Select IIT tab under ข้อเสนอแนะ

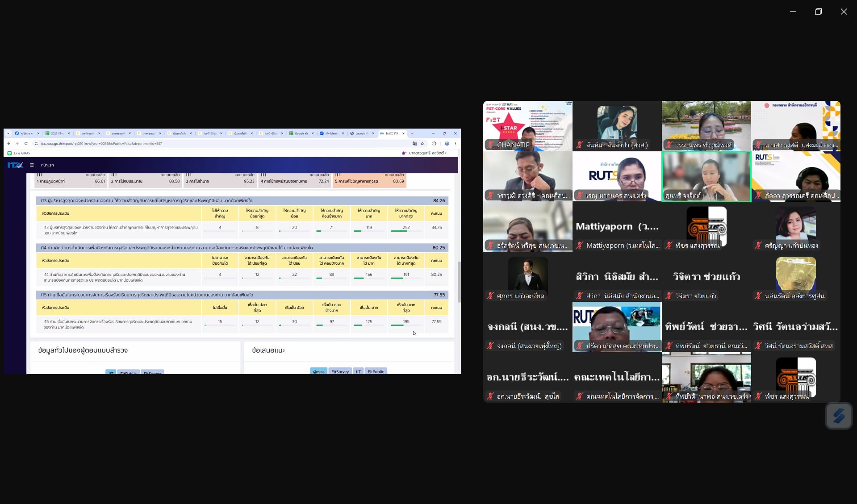click(358, 371)
